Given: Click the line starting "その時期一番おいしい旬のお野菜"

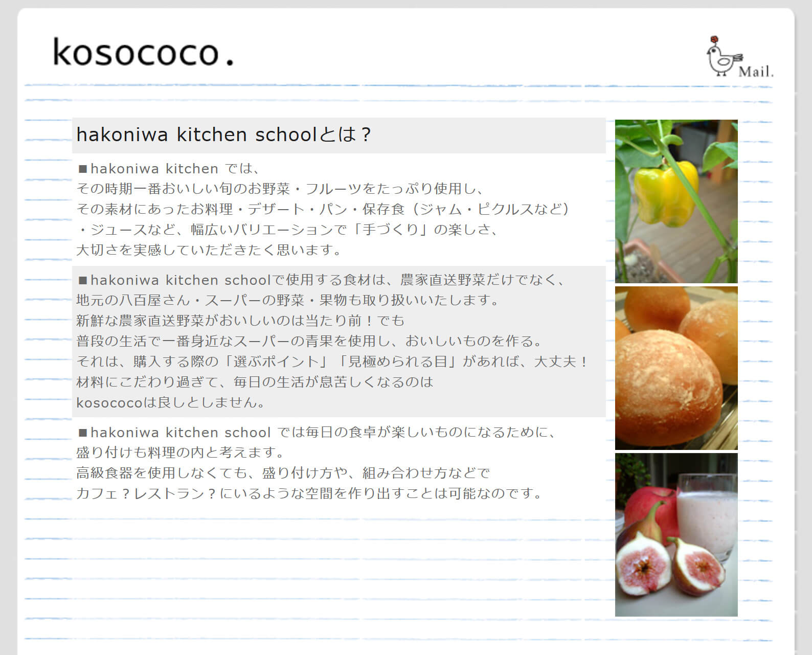Looking at the screenshot, I should pyautogui.click(x=280, y=189).
